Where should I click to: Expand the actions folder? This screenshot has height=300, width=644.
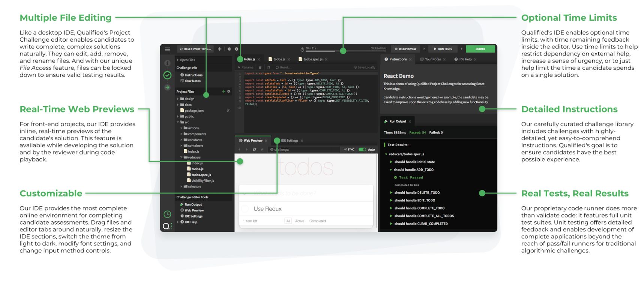pos(182,128)
